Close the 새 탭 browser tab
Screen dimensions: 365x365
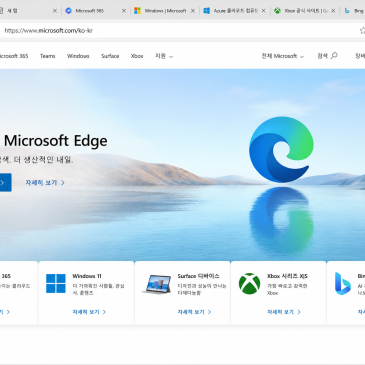55,11
